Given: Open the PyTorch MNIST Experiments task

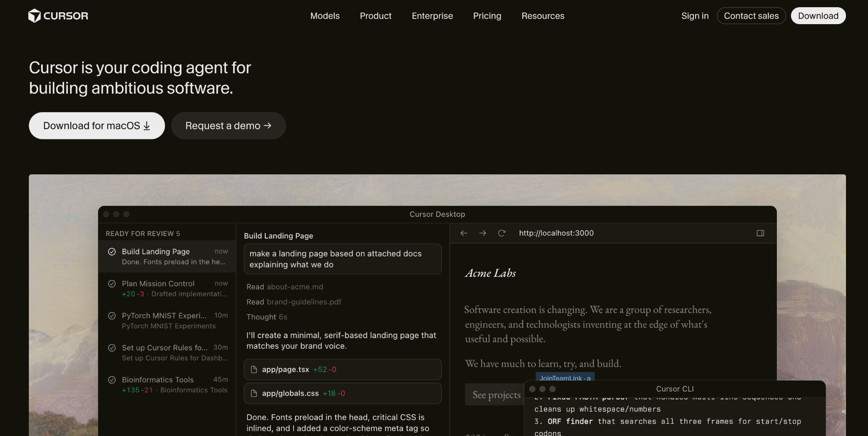Looking at the screenshot, I should tap(167, 320).
